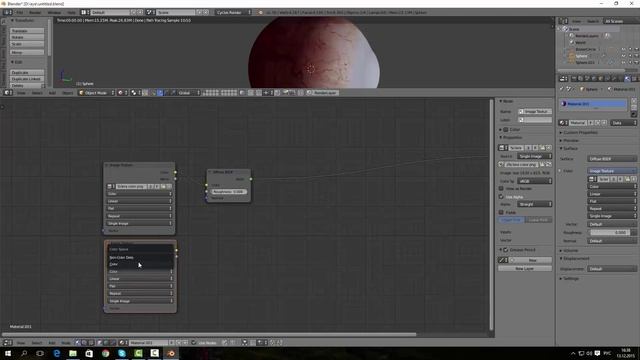Click the info editor type icon at top-left
The width and height of the screenshot is (640, 360).
8,13
